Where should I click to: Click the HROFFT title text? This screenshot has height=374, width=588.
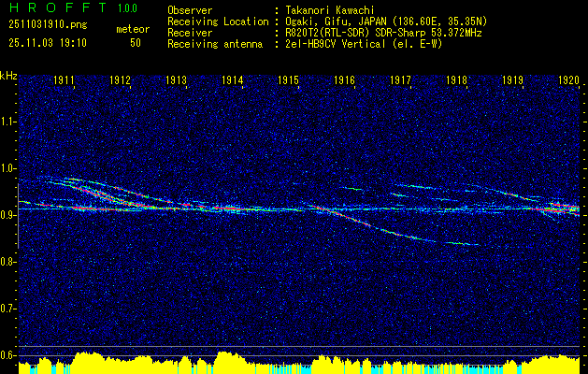click(58, 7)
